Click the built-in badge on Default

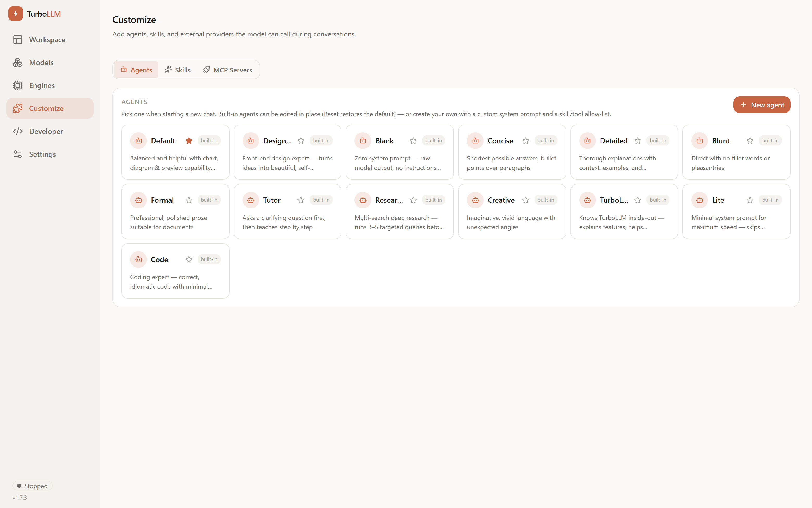point(209,140)
